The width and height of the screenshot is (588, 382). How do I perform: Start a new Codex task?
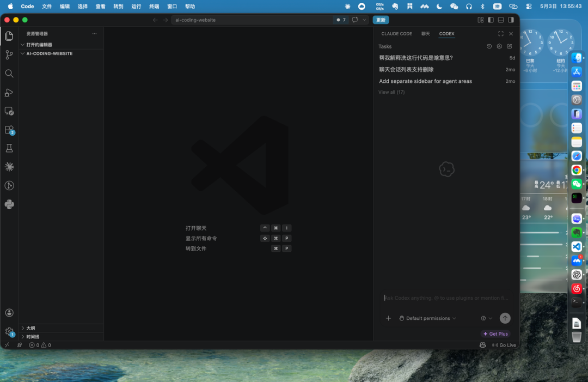point(509,46)
